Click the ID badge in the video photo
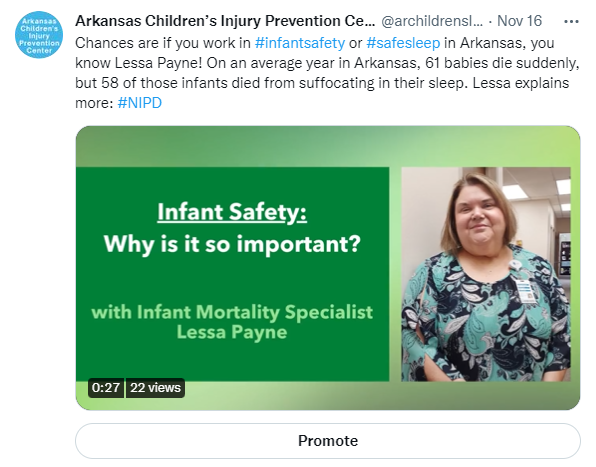The image size is (596, 467). pos(526,290)
